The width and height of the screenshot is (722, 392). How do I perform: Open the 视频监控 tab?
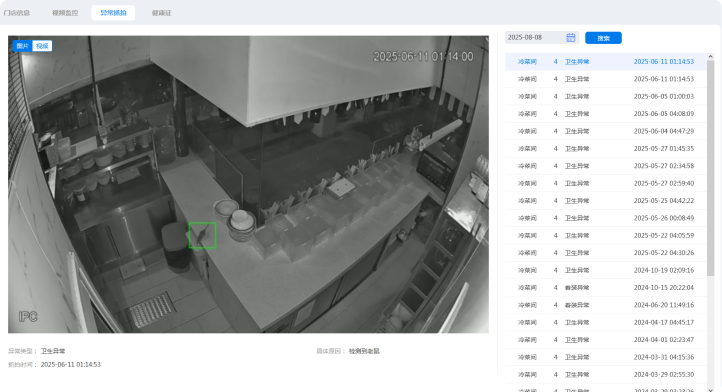pyautogui.click(x=65, y=13)
